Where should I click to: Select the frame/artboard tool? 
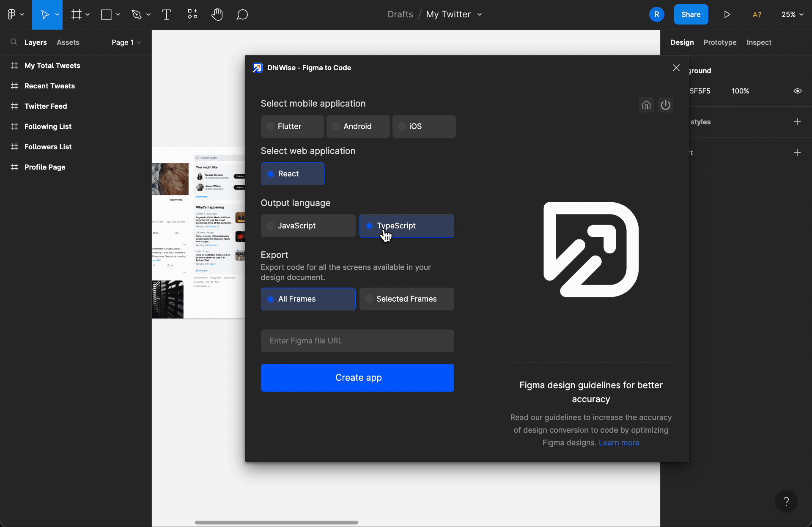click(77, 14)
